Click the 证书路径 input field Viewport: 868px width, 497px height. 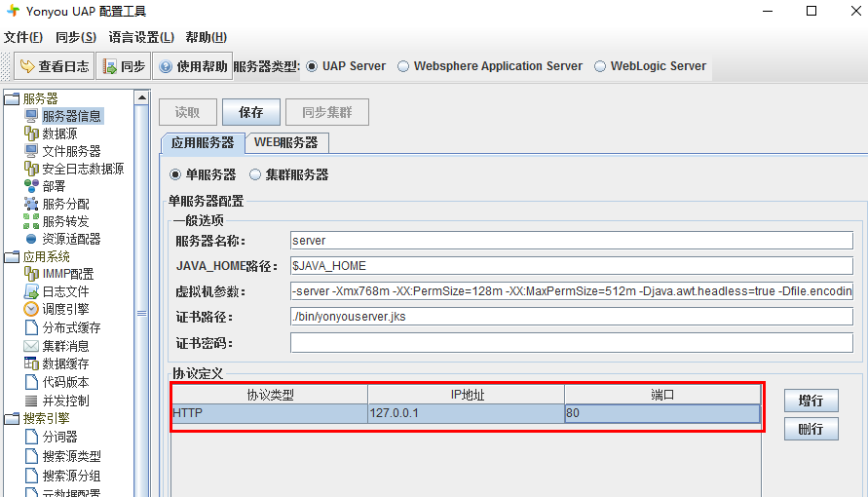[x=571, y=317]
